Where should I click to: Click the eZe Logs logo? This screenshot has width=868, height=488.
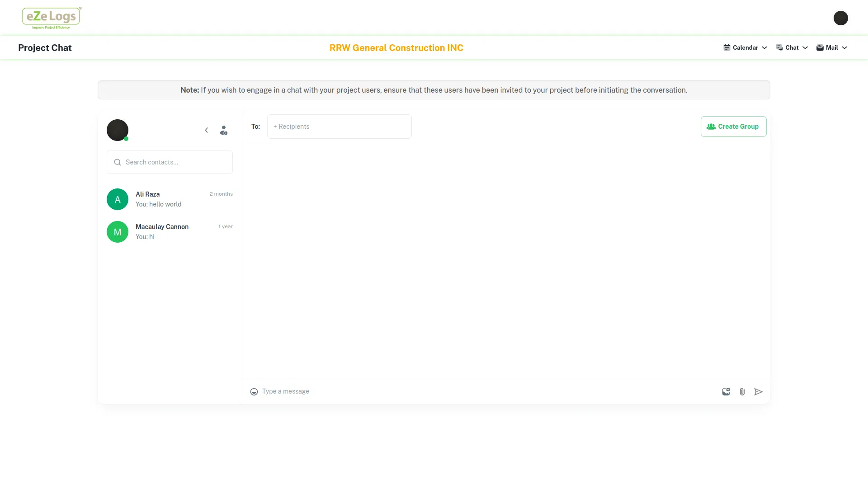point(52,18)
